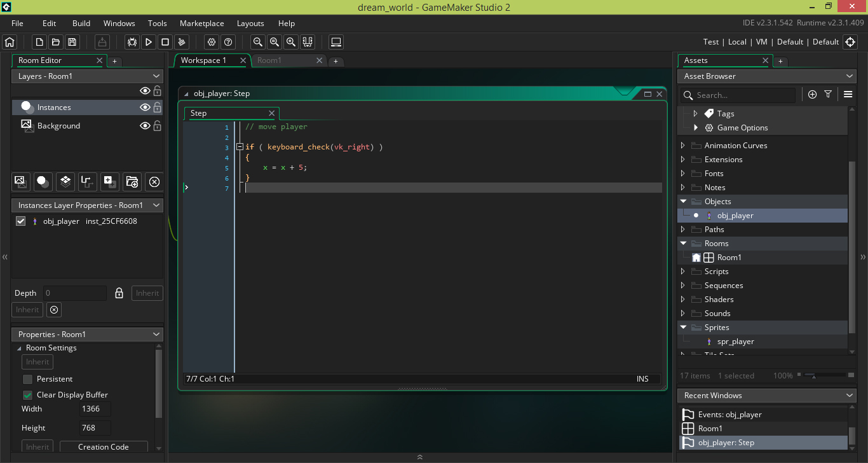
Task: Save project with the floppy disk icon
Action: tap(72, 42)
